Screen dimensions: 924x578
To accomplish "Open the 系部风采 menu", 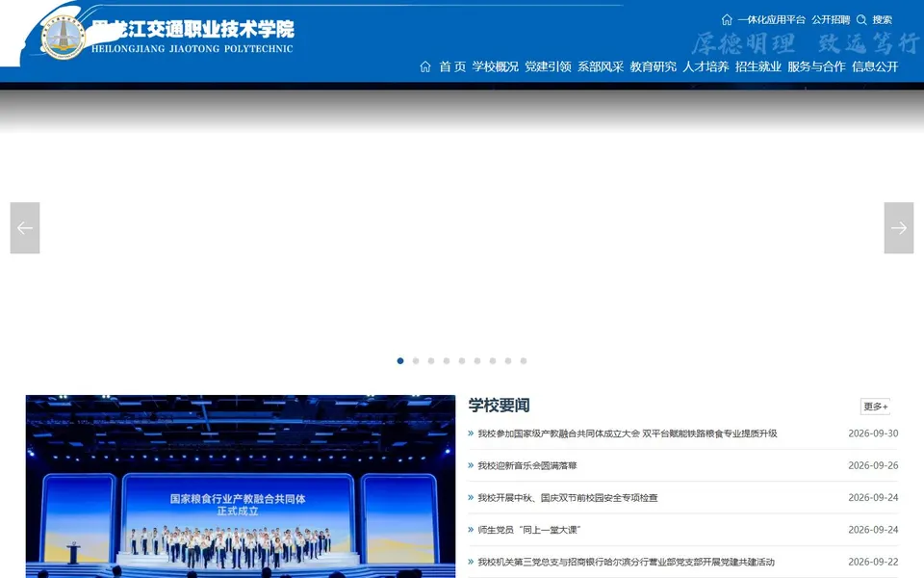I will [601, 66].
